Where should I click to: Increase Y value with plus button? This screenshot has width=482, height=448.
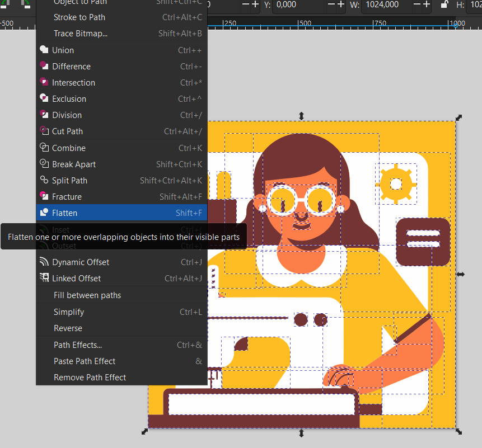341,4
